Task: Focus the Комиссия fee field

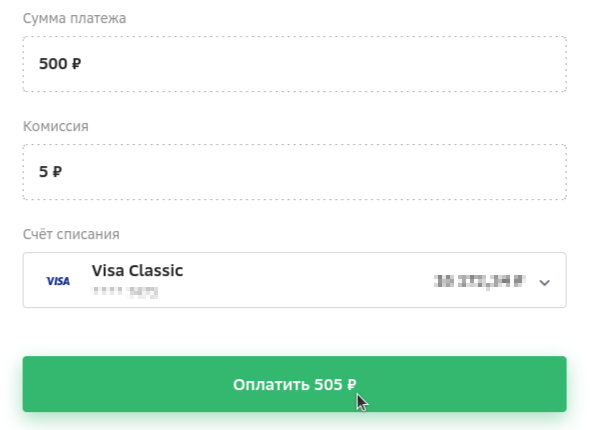Action: [x=295, y=172]
